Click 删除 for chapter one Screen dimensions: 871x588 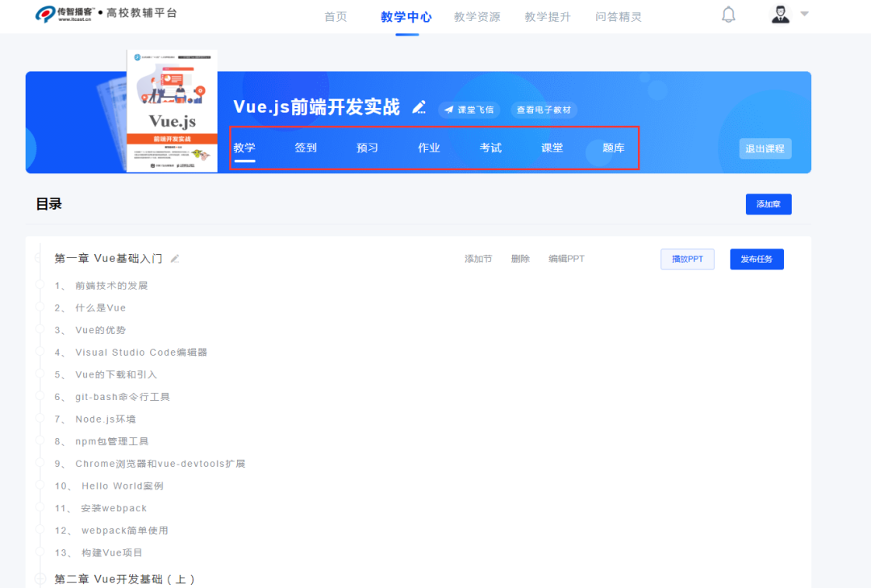[520, 258]
